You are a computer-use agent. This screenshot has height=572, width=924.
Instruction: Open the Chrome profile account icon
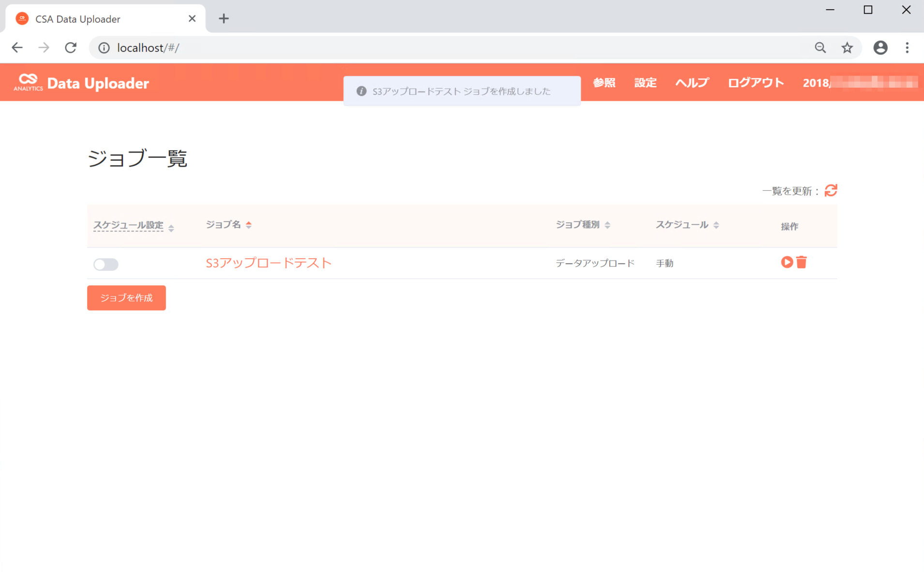(x=880, y=47)
